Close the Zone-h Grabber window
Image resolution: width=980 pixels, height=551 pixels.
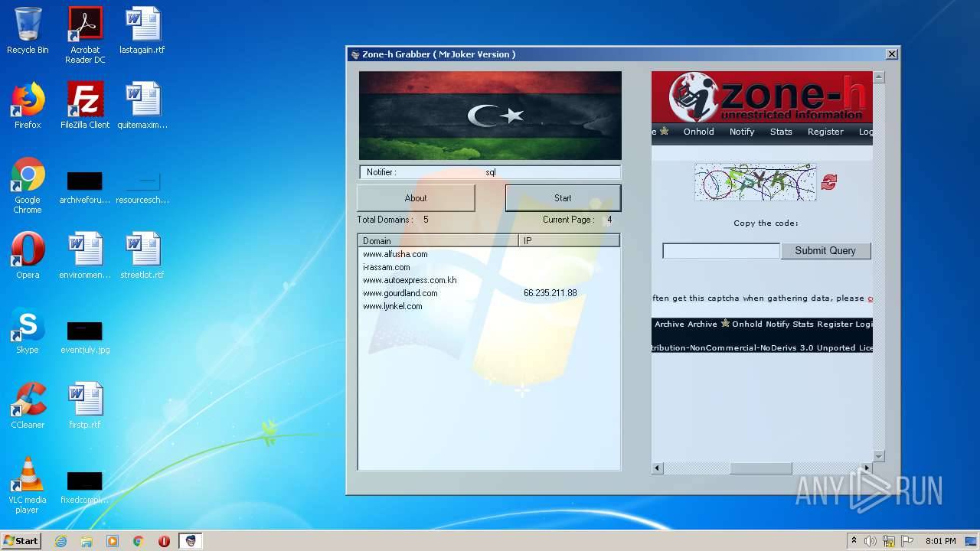891,54
